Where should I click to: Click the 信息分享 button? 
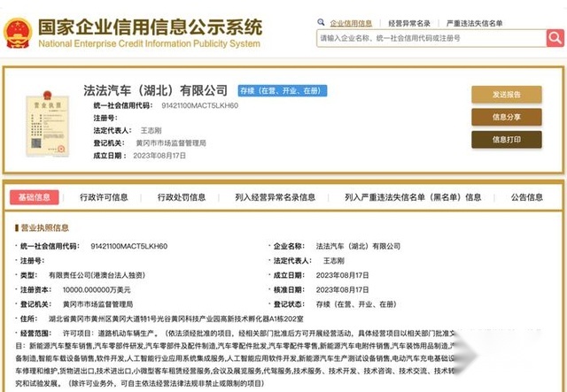click(506, 117)
